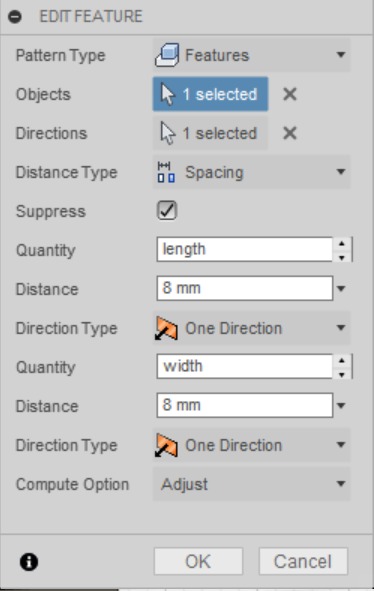
Task: Open first Distance field dropdown arrow
Action: 341,289
